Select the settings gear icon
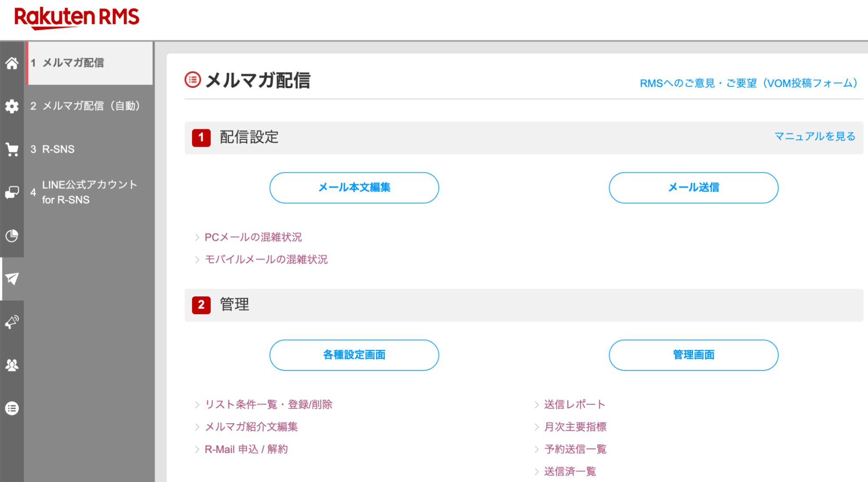 click(x=12, y=106)
